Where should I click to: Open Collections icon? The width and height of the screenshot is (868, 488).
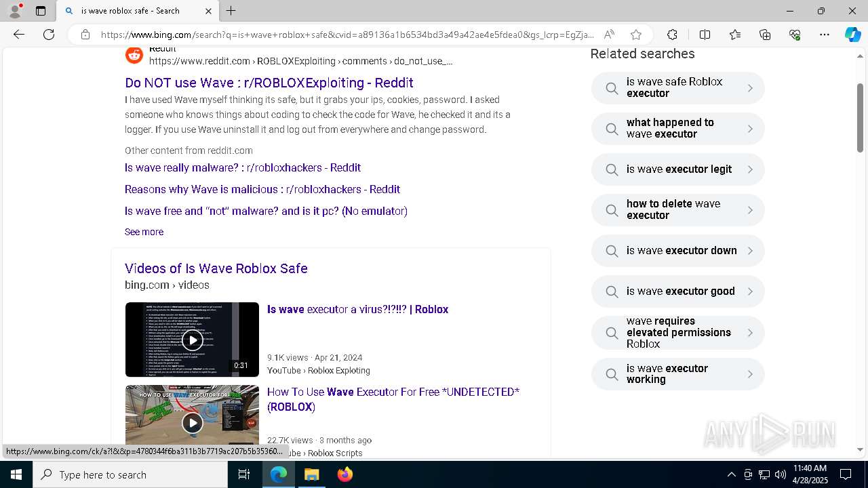click(765, 35)
